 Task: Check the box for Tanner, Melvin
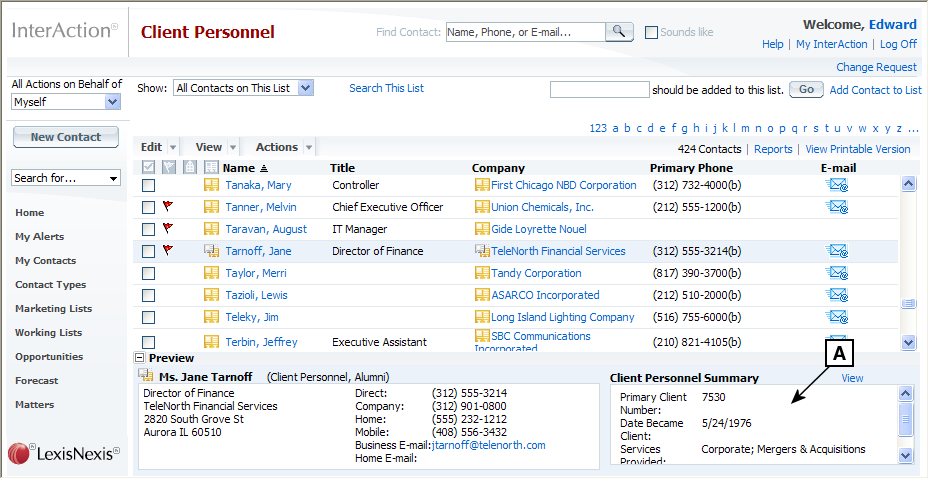point(148,208)
